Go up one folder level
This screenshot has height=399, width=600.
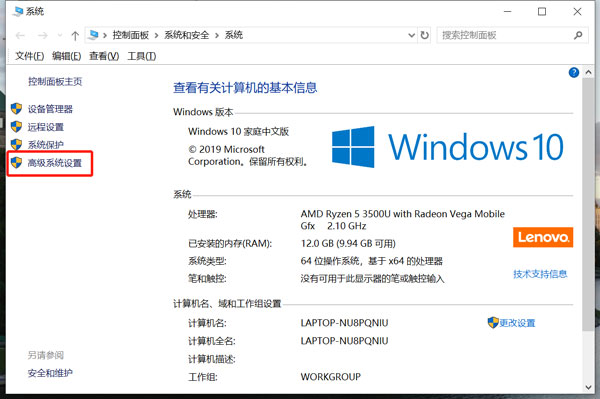(x=75, y=36)
